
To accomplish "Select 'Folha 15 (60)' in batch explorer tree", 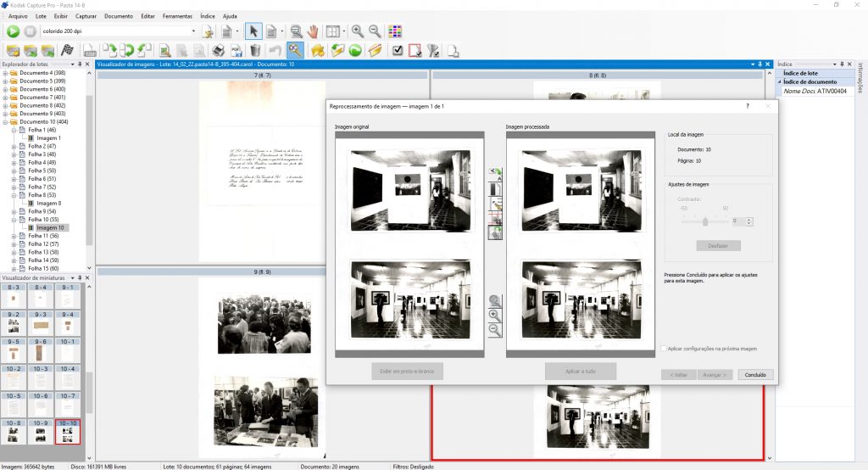I will (43, 268).
